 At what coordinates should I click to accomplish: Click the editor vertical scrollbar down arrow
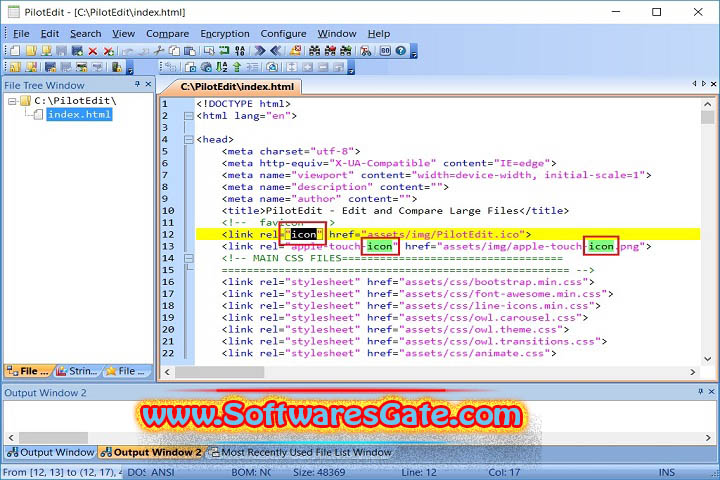[x=708, y=359]
